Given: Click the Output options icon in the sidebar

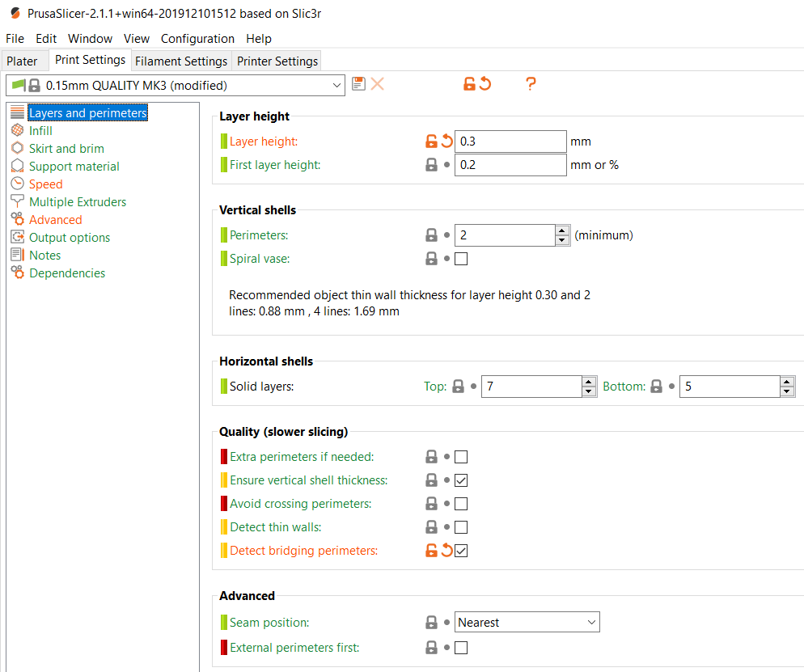Looking at the screenshot, I should pos(18,237).
